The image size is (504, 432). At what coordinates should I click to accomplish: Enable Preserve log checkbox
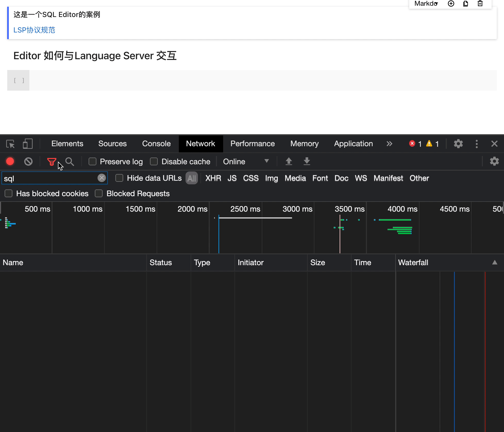point(92,161)
